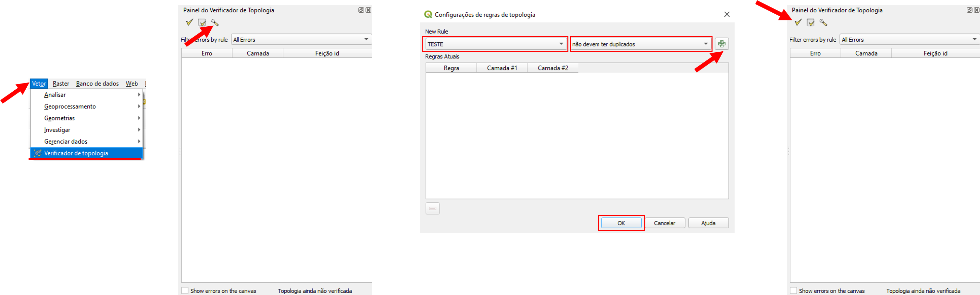Image resolution: width=980 pixels, height=295 pixels.
Task: Expand the 'não devem ter duplicados' rule dropdown
Action: point(641,44)
